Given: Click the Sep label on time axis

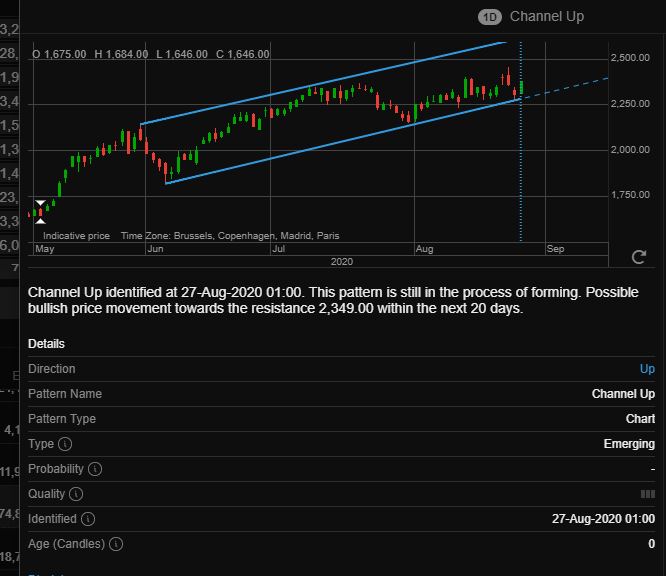Looking at the screenshot, I should [x=555, y=249].
